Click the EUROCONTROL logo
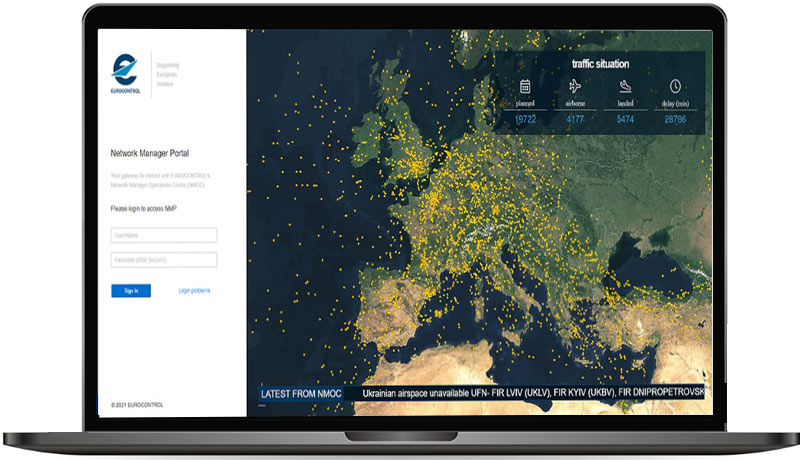Viewport: 800px width, 460px height. coord(127,73)
